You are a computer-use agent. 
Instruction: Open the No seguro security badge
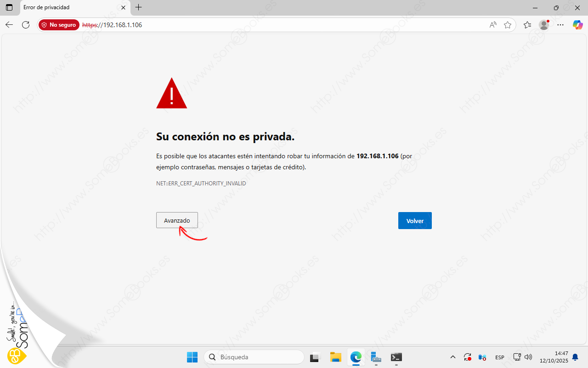click(59, 25)
